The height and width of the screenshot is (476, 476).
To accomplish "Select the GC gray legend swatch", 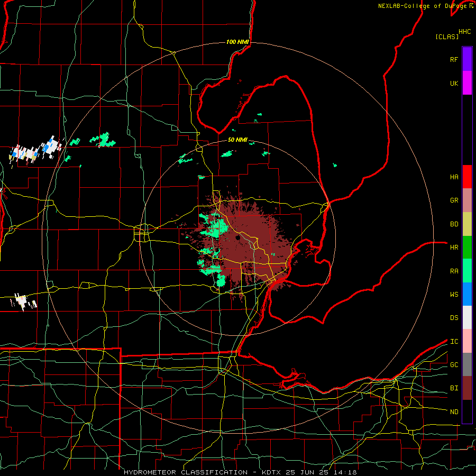I will (x=467, y=364).
